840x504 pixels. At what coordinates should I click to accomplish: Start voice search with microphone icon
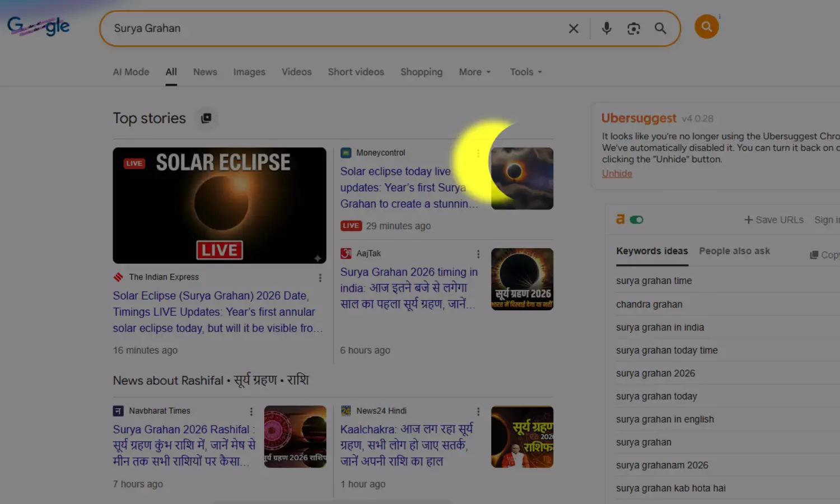(x=606, y=29)
